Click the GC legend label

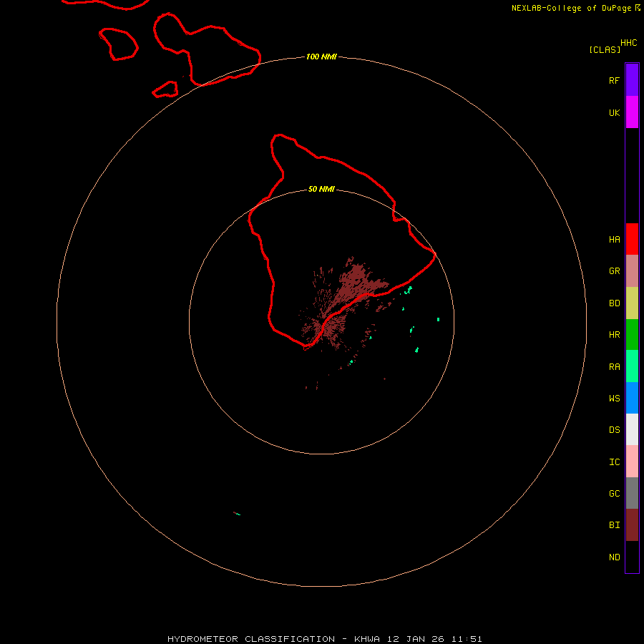click(x=614, y=493)
